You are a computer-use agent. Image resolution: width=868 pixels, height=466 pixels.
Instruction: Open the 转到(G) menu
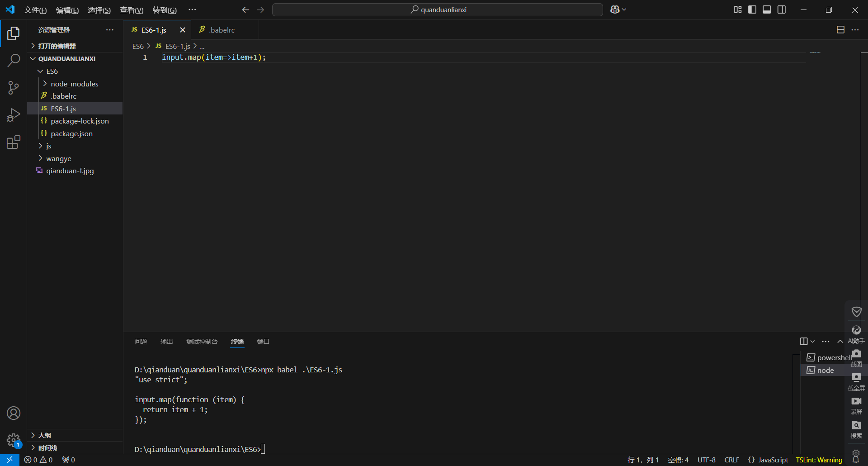click(165, 10)
